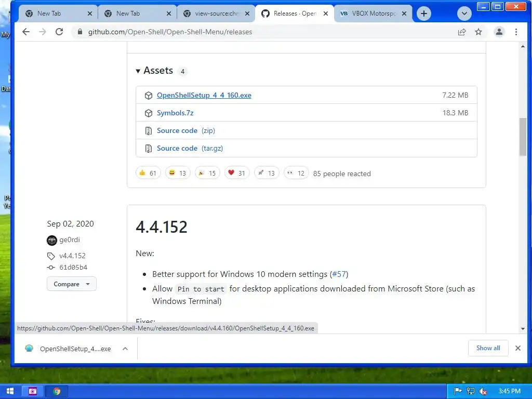Collapse the Assets section triangle

(138, 71)
